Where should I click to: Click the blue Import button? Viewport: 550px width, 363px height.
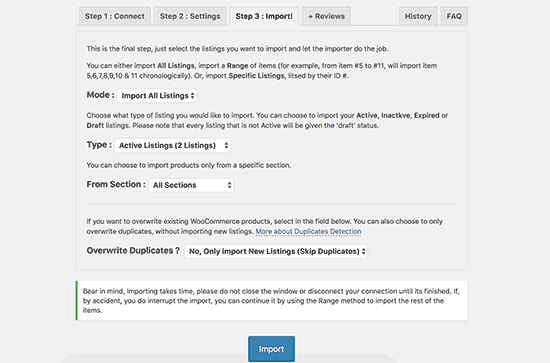271,349
